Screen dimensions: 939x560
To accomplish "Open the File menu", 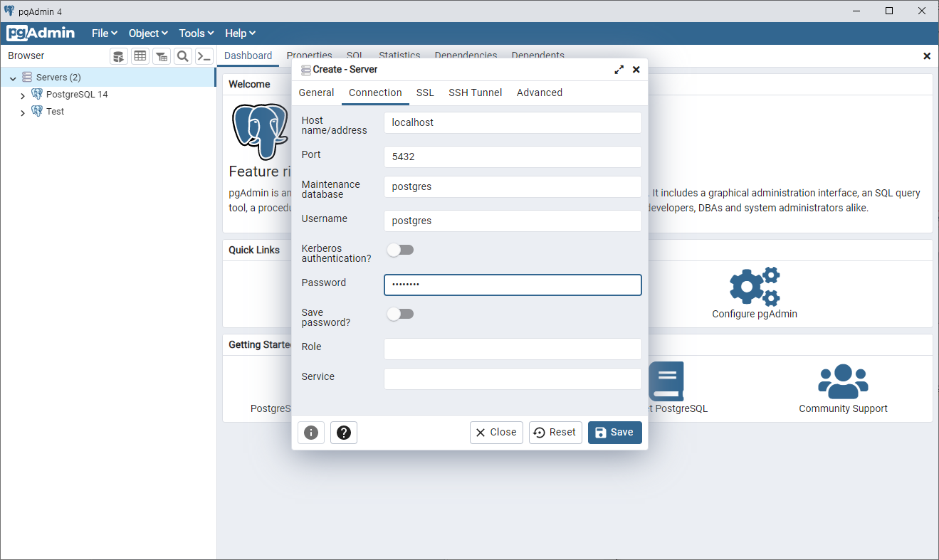I will click(104, 33).
